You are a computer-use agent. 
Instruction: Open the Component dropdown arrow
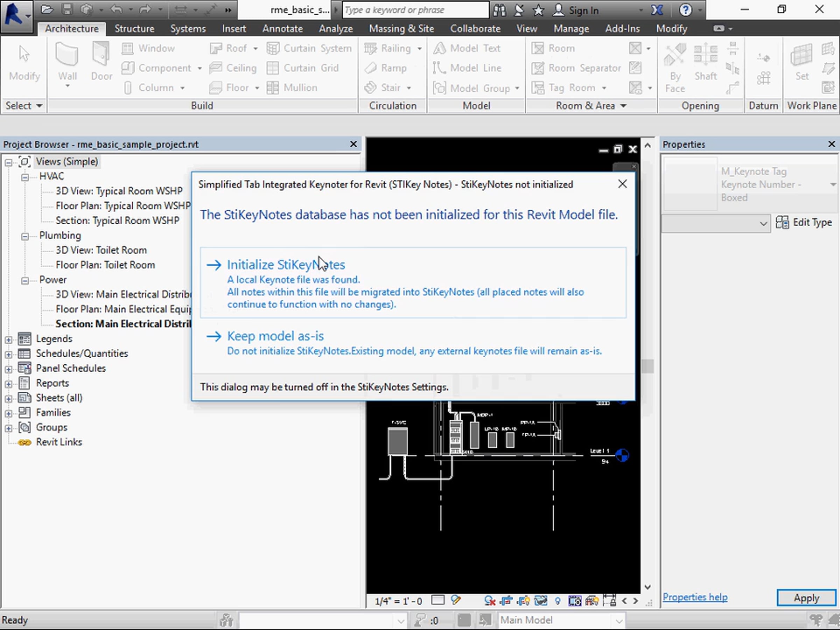[x=199, y=68]
